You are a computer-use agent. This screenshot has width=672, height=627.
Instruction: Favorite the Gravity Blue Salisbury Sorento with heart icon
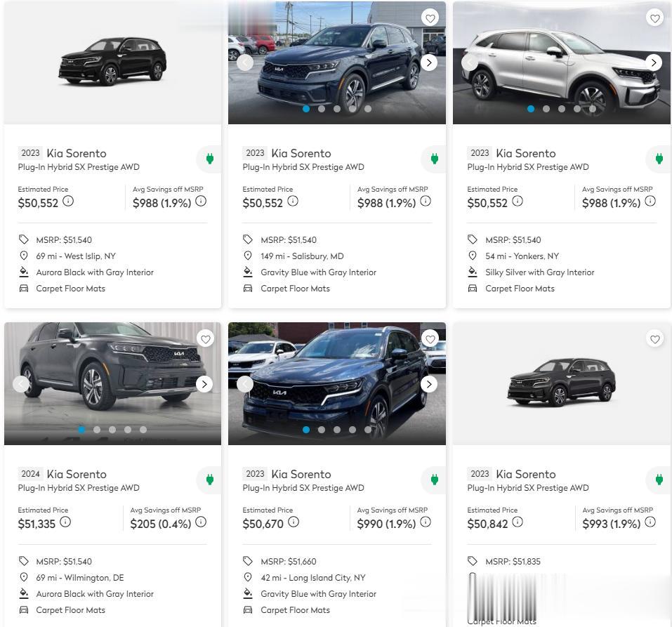(x=430, y=18)
